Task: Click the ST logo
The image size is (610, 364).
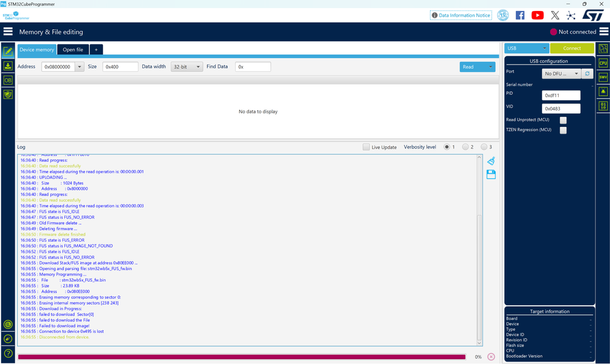Action: click(592, 15)
